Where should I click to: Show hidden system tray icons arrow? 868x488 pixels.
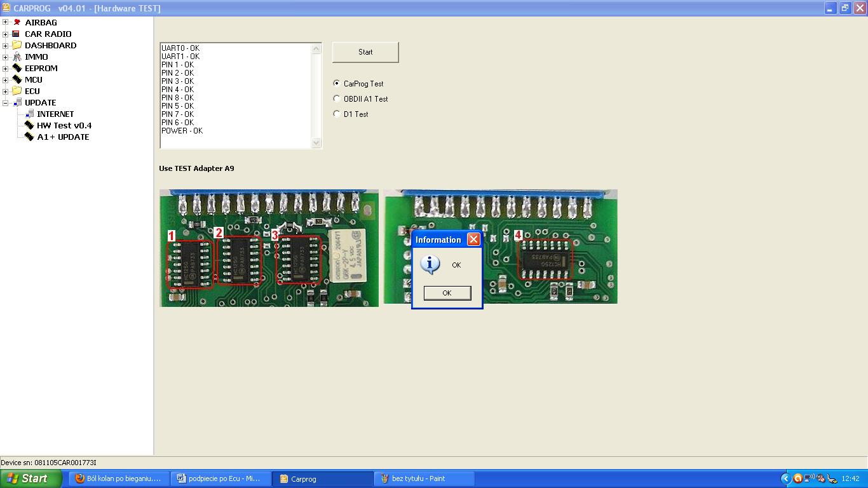click(785, 478)
